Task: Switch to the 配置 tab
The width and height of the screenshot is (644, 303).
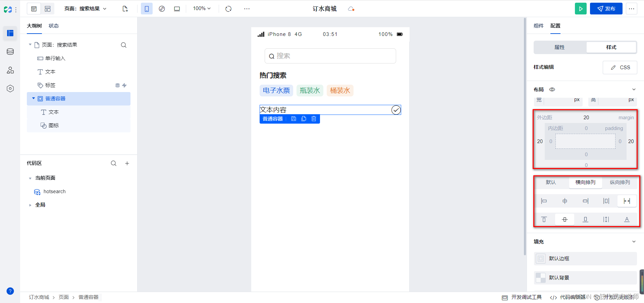Action: pyautogui.click(x=555, y=26)
